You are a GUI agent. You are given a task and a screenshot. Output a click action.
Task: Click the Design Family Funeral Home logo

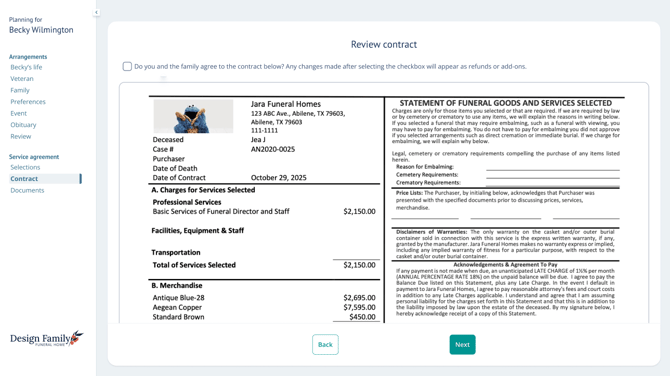click(x=47, y=338)
